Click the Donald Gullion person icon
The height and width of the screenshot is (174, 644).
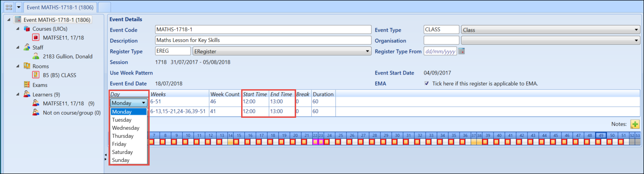click(36, 56)
